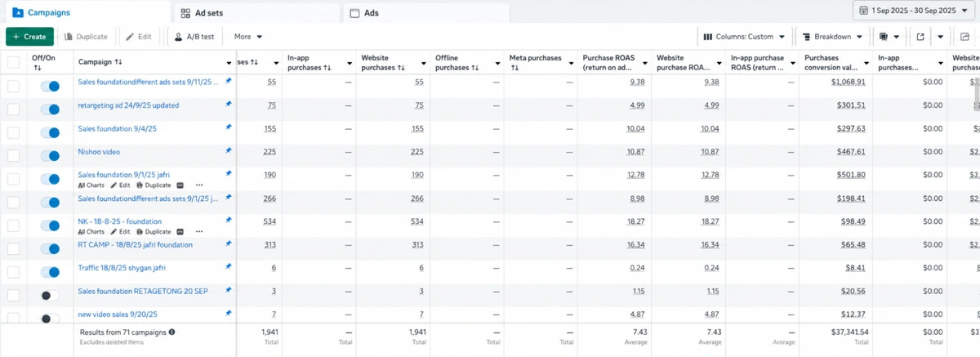Click the info icon next to Results from 71 campaigns

pyautogui.click(x=171, y=332)
